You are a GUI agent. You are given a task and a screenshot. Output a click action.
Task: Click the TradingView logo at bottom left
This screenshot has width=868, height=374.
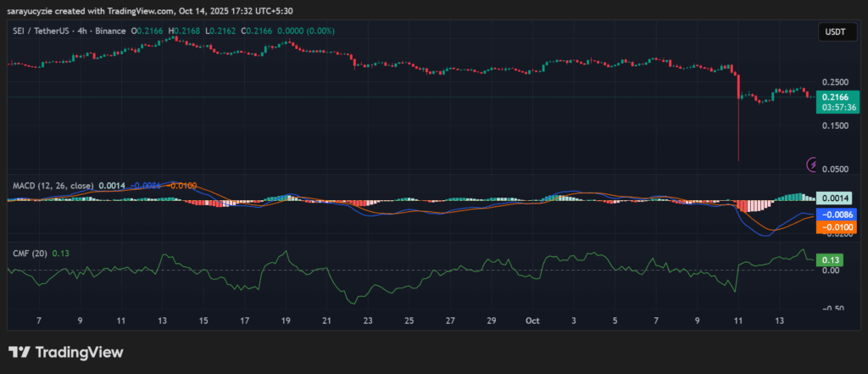tap(66, 352)
